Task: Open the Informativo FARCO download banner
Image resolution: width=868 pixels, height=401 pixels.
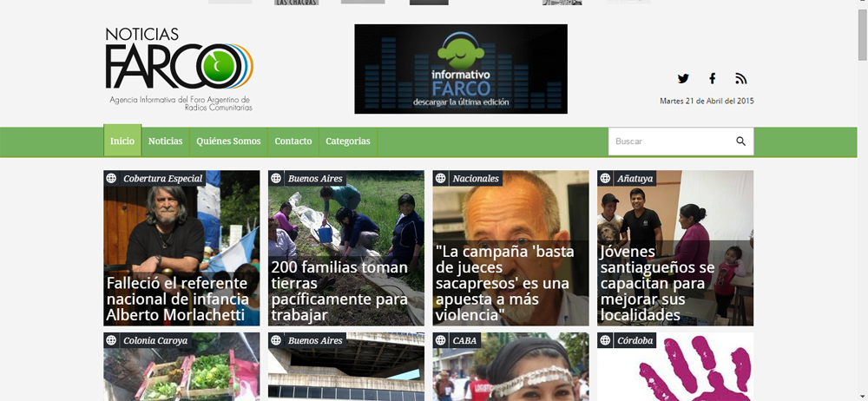Action: tap(461, 69)
